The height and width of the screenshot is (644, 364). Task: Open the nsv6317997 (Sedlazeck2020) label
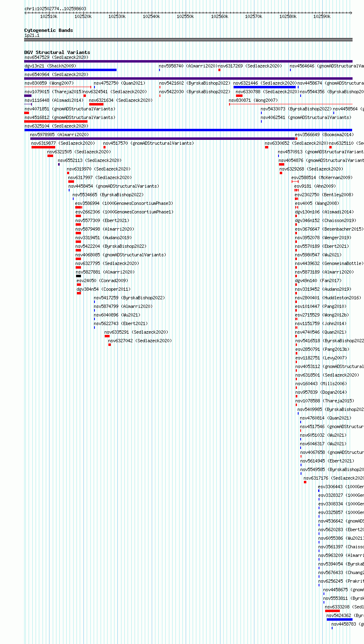[x=100, y=177]
